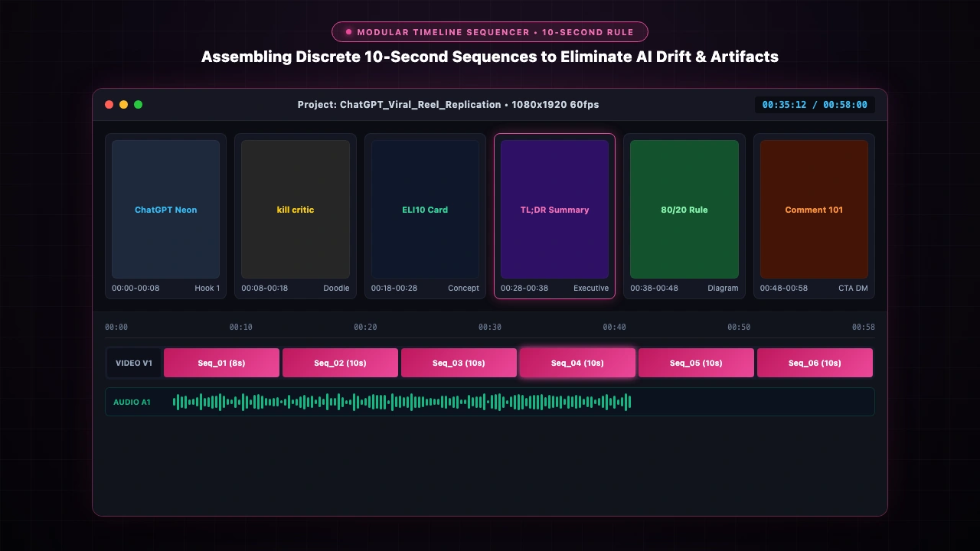Click the highlighted Seq_04 (10s) clip
Screen dimensions: 980x551
[x=577, y=363]
